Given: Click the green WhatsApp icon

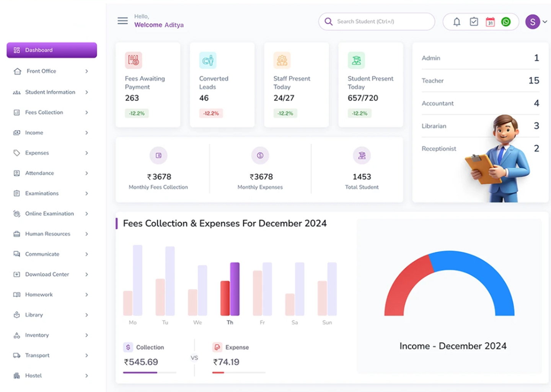Looking at the screenshot, I should [506, 22].
